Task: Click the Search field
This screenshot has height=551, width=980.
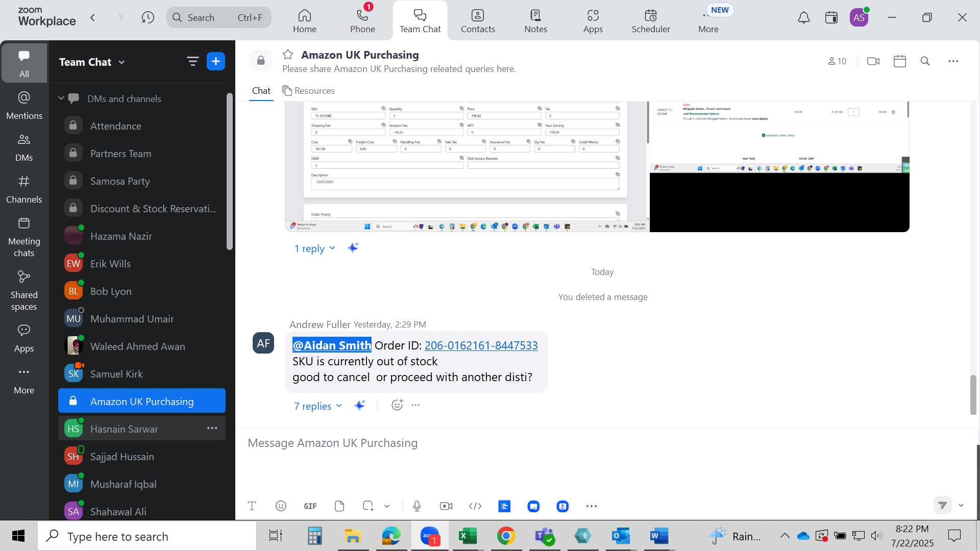Action: (218, 18)
